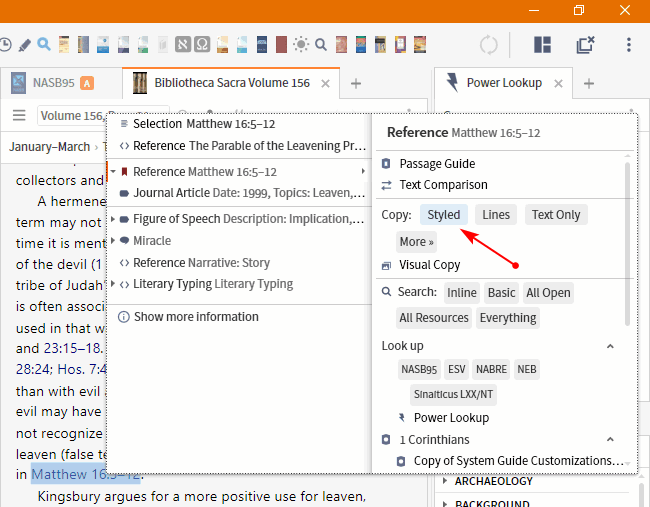Click the context menu vertical scrollbar
Screen dimensions: 650x507
(627, 244)
